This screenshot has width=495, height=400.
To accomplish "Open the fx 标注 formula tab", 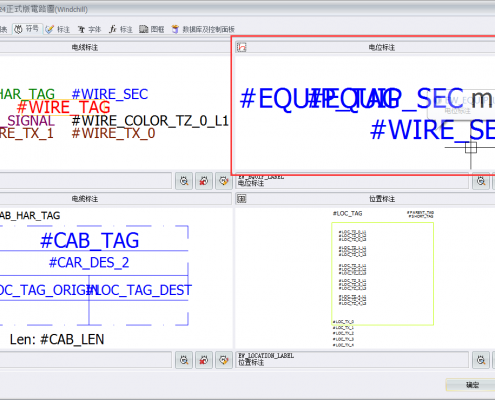I will click(x=121, y=29).
